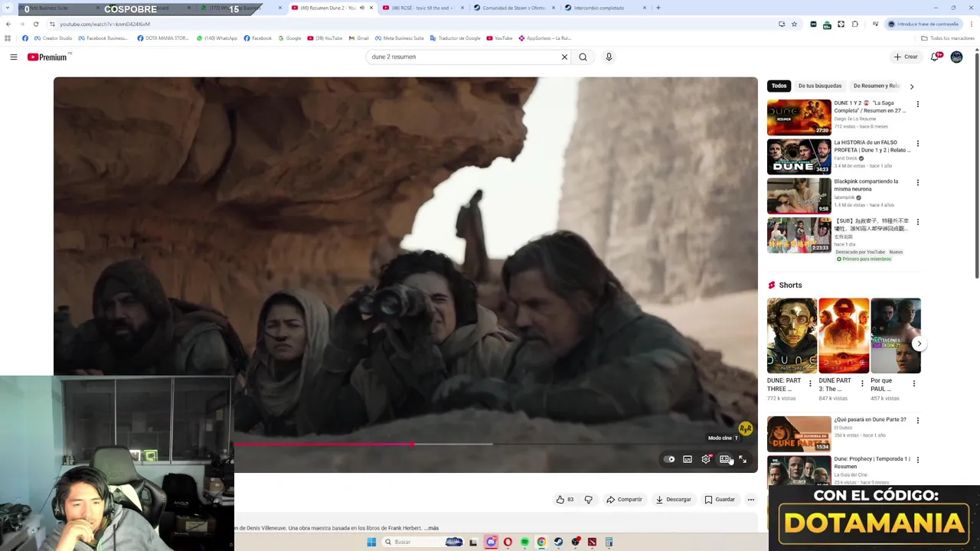Switch the player to cinema mode
980x551 pixels.
click(724, 459)
